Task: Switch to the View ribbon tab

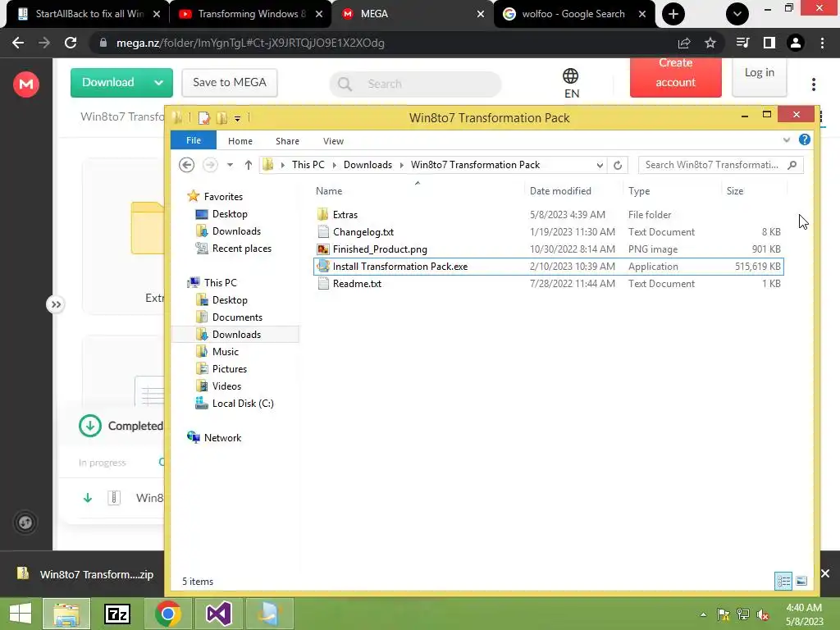Action: coord(333,141)
